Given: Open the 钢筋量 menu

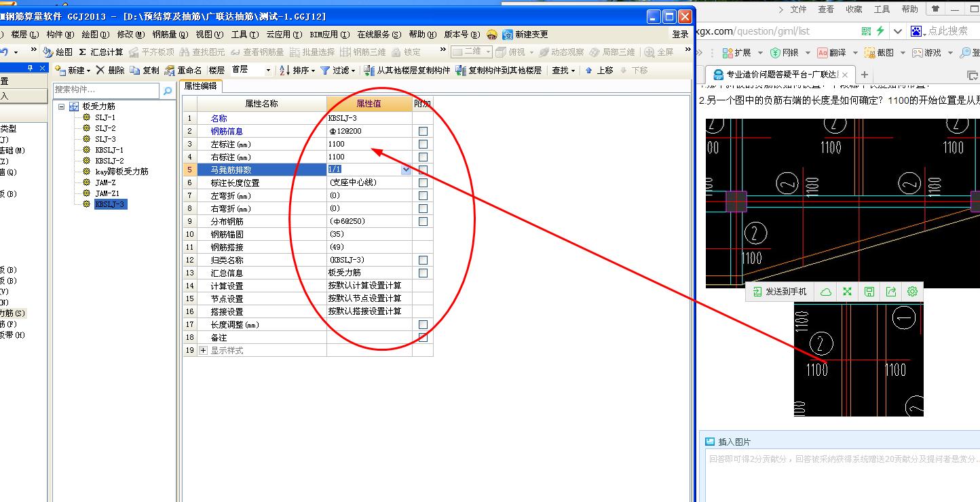Looking at the screenshot, I should pos(170,35).
